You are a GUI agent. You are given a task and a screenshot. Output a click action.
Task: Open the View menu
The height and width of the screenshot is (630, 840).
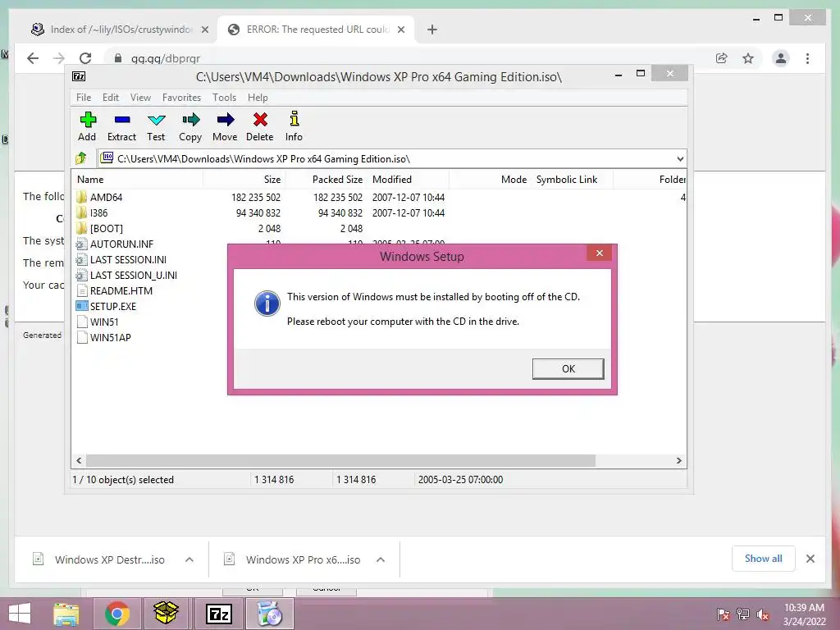[140, 98]
